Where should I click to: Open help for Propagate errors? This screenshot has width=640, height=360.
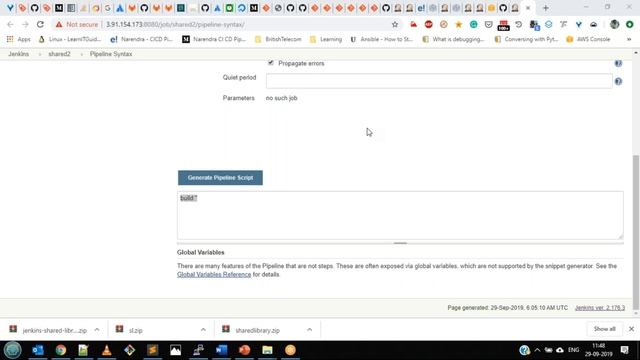point(618,63)
